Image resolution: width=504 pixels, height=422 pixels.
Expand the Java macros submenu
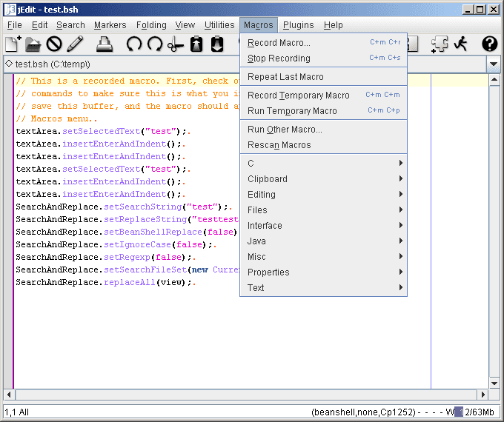(323, 241)
